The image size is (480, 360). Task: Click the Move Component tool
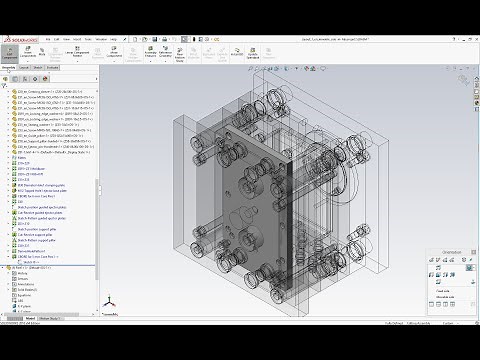tap(114, 52)
